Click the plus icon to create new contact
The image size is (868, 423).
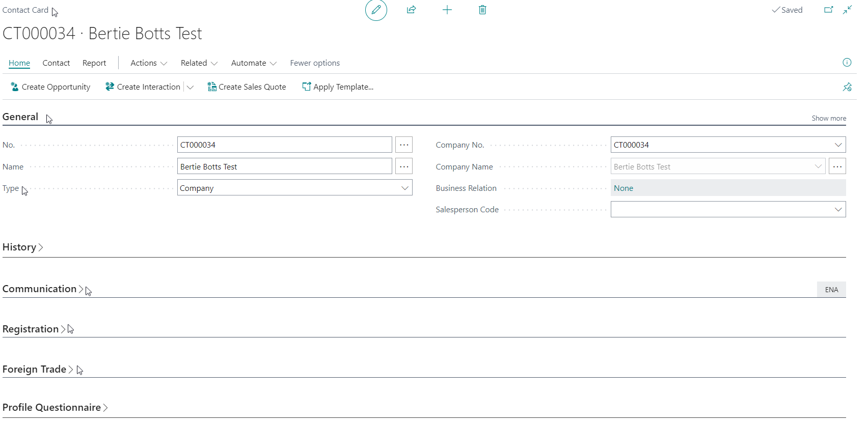tap(447, 10)
